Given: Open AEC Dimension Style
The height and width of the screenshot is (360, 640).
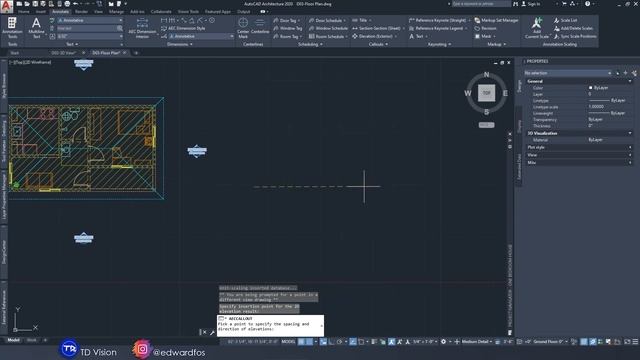Looking at the screenshot, I should coord(183,29).
